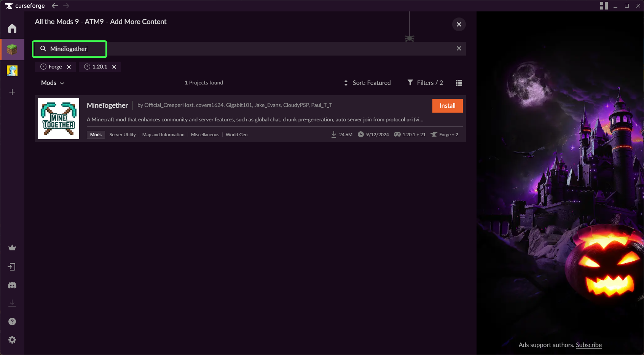Image resolution: width=644 pixels, height=355 pixels.
Task: Maximize the curseforge window
Action: tap(627, 6)
